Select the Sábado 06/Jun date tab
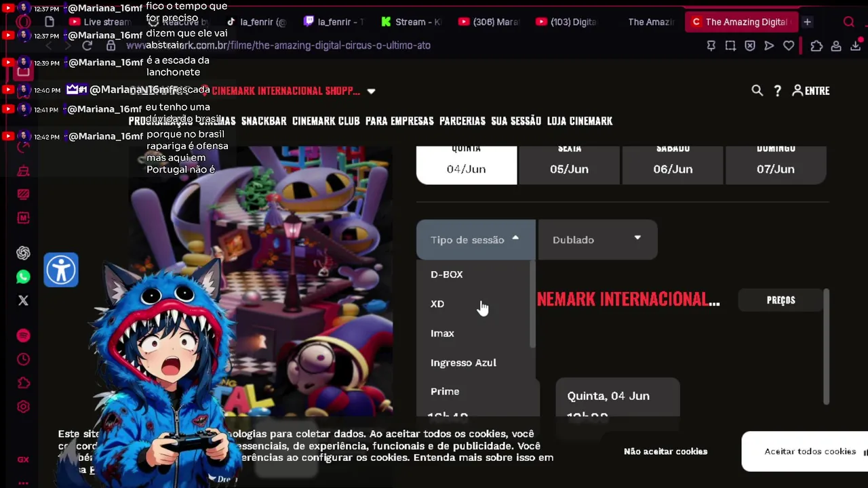This screenshot has width=868, height=488. (x=673, y=165)
